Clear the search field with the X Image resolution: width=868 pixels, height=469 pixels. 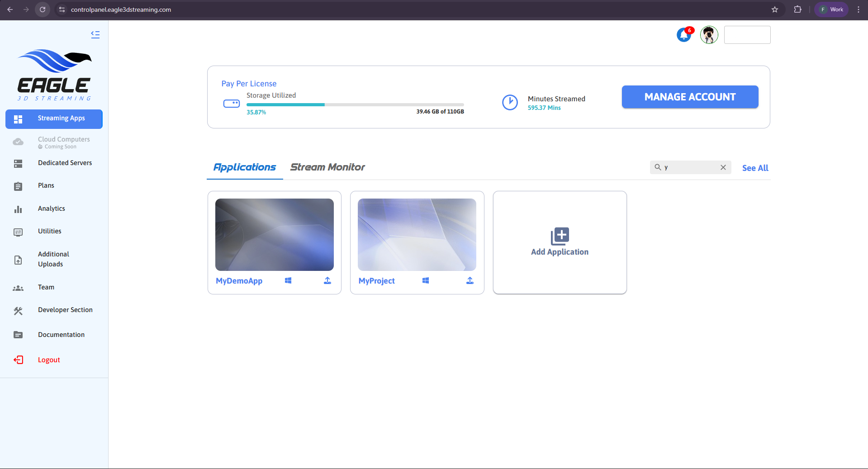pyautogui.click(x=723, y=167)
